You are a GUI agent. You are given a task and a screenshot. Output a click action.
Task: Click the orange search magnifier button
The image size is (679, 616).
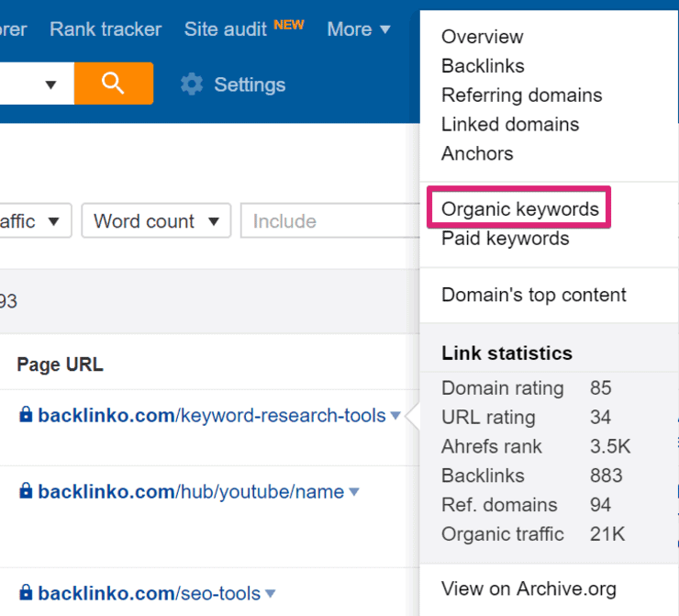pos(113,84)
